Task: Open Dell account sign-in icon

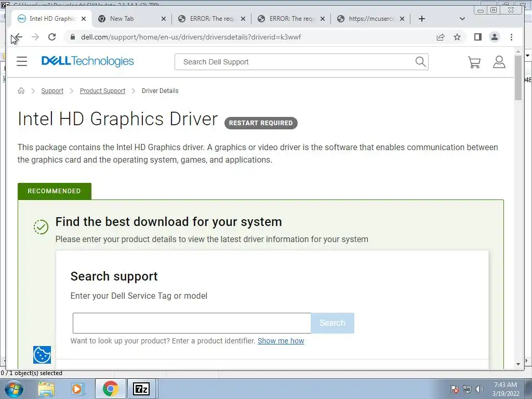Action: (499, 62)
